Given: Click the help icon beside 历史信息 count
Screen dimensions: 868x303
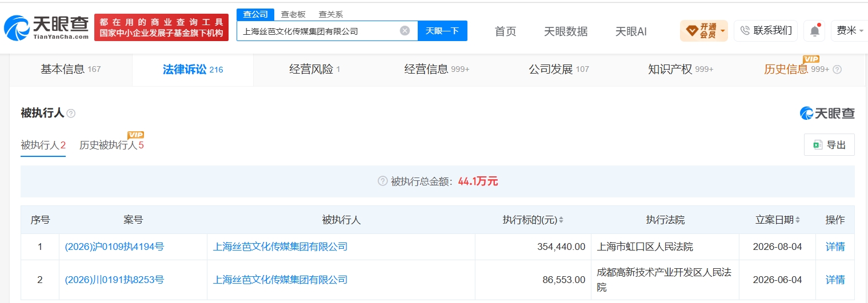Looking at the screenshot, I should 837,70.
